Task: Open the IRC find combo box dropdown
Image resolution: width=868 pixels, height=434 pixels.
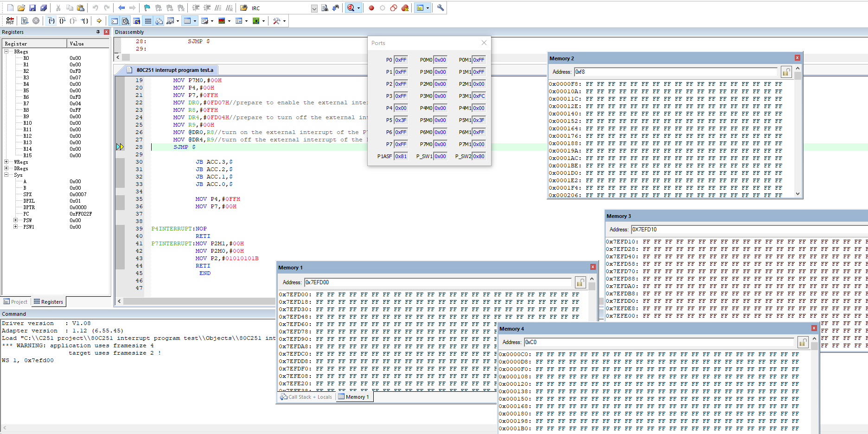Action: point(314,8)
